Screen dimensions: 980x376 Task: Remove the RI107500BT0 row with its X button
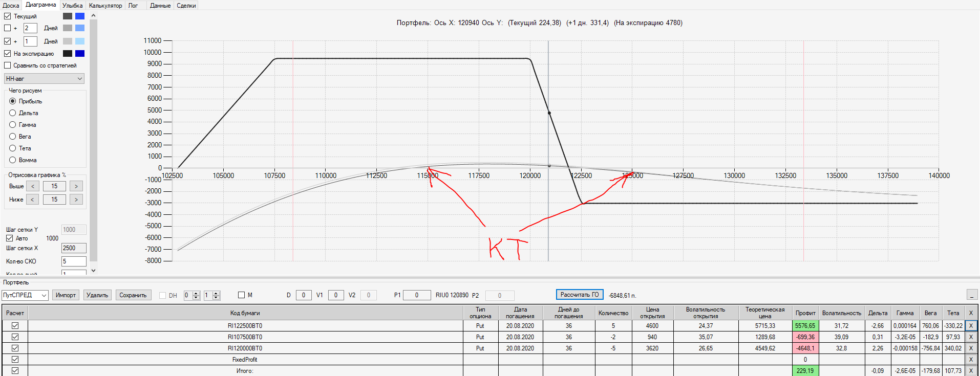971,337
